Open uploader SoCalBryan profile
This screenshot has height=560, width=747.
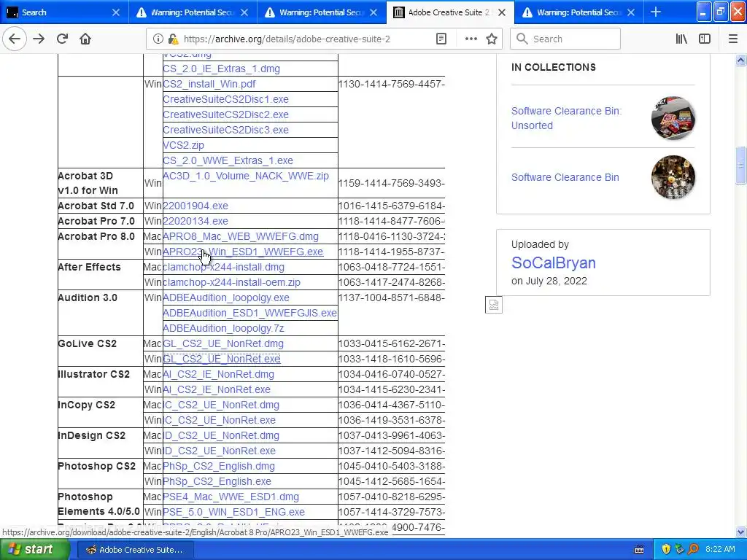tap(554, 262)
